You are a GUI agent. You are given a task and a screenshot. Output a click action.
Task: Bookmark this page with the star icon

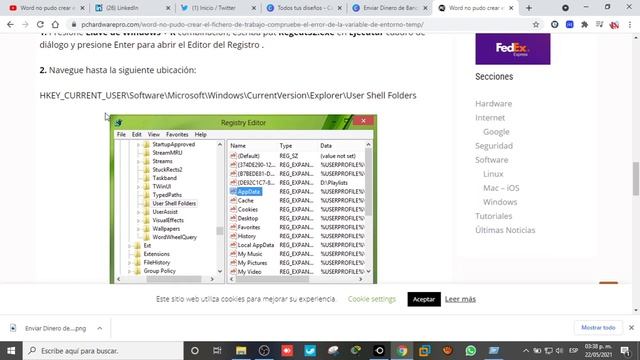click(536, 24)
